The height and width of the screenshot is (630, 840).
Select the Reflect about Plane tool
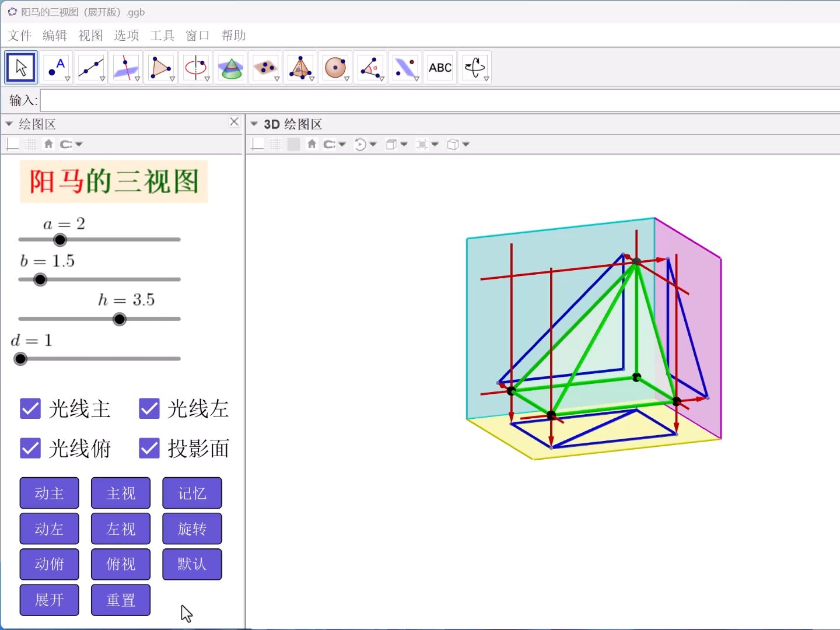click(405, 68)
